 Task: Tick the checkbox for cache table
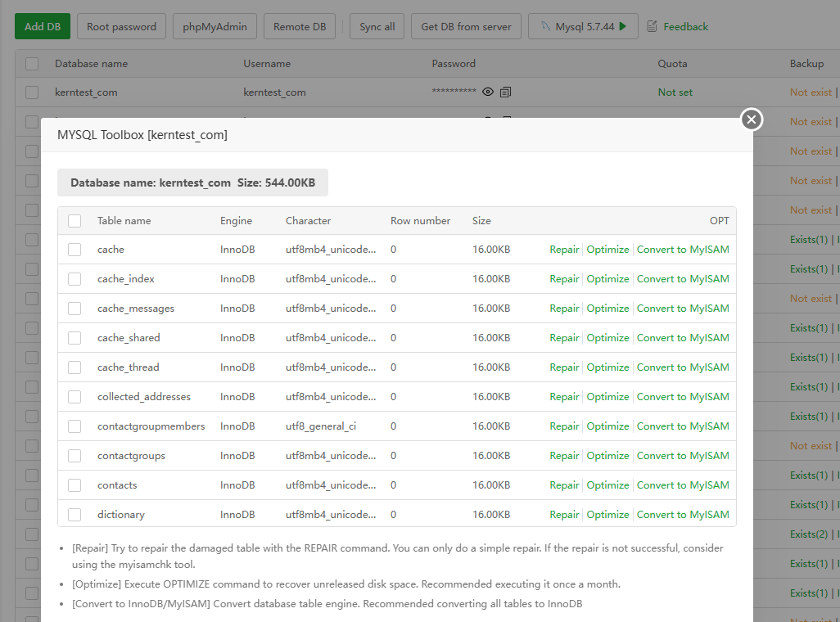[x=75, y=250]
